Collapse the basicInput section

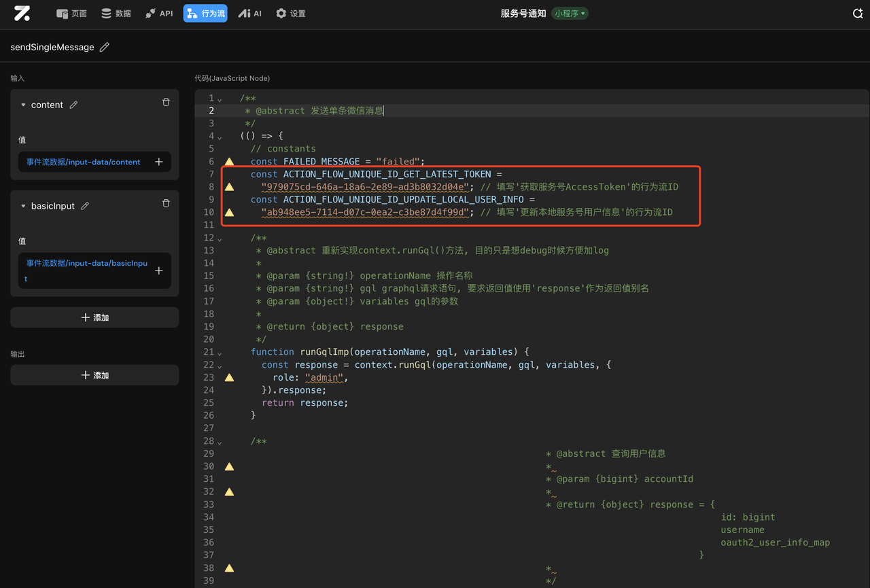(23, 206)
